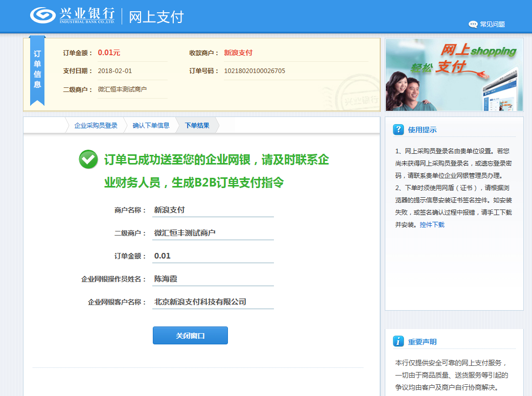Select the 下单结果 step tab
This screenshot has width=532, height=396.
tap(197, 126)
